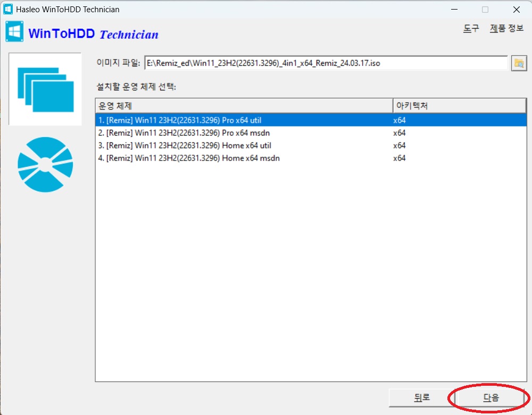532x415 pixels.
Task: Click the 뒤로 button
Action: pos(421,397)
